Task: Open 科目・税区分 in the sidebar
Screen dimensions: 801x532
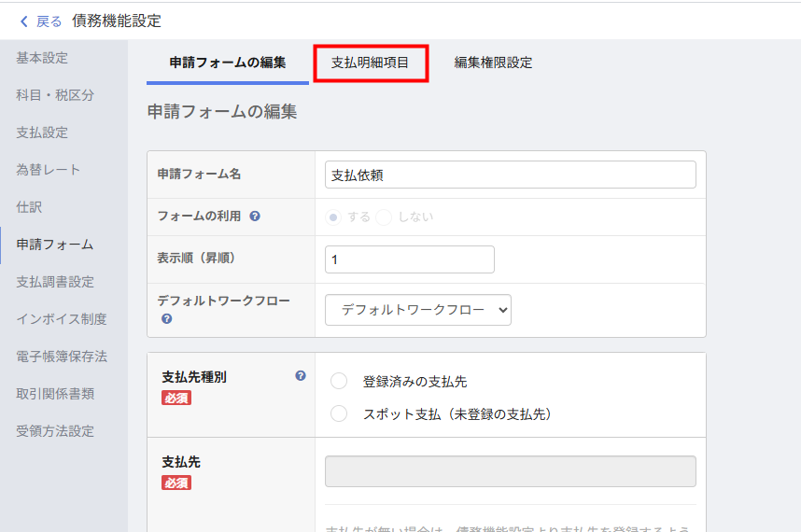Action: coord(55,95)
